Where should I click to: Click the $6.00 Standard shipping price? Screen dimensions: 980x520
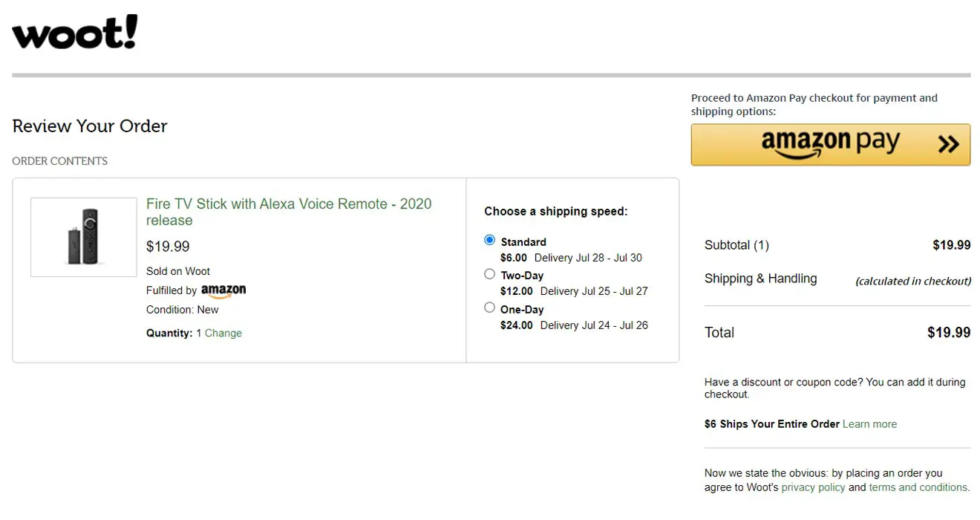(x=514, y=258)
